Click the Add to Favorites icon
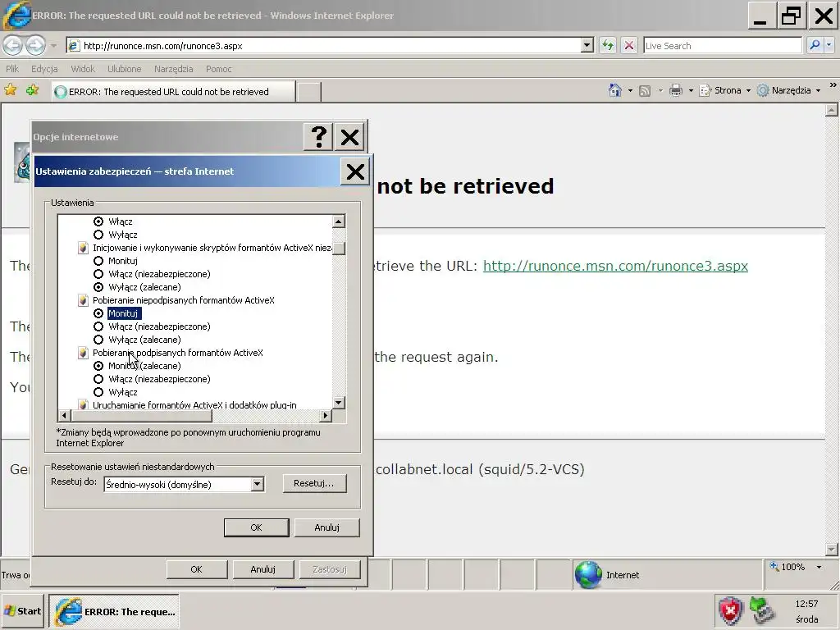 (33, 90)
